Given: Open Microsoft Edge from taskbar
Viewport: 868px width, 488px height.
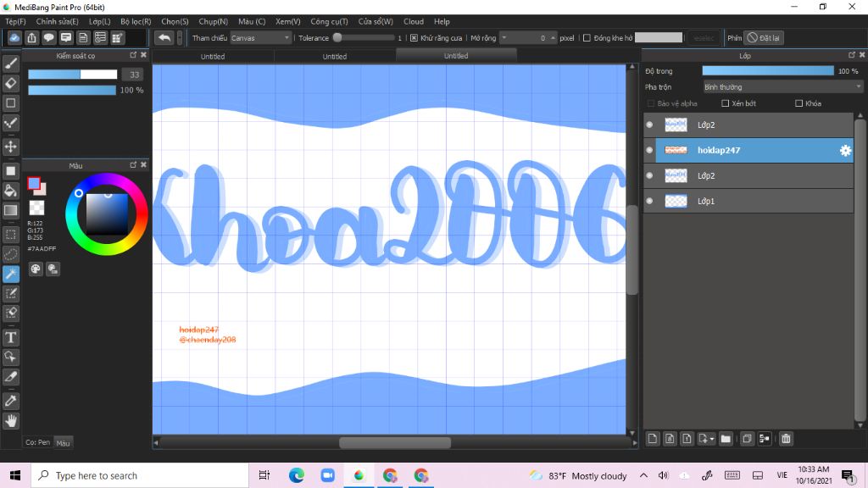Looking at the screenshot, I should click(296, 475).
